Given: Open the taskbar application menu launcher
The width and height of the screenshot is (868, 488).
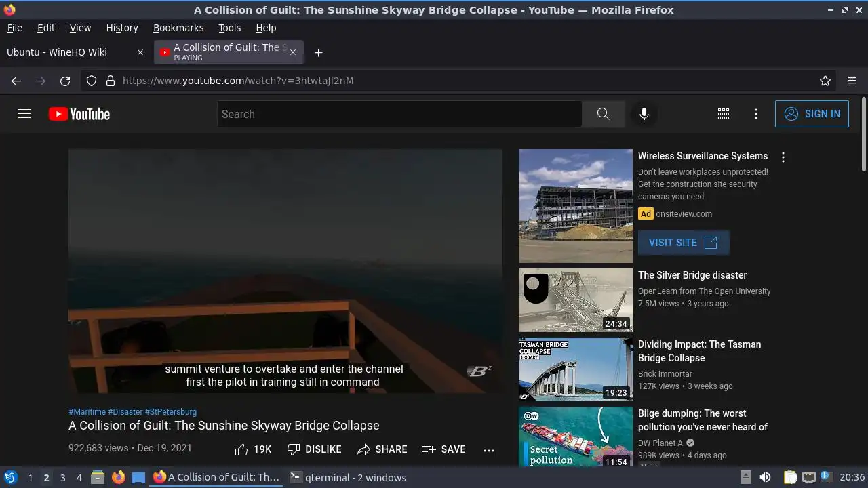Looking at the screenshot, I should [x=11, y=477].
